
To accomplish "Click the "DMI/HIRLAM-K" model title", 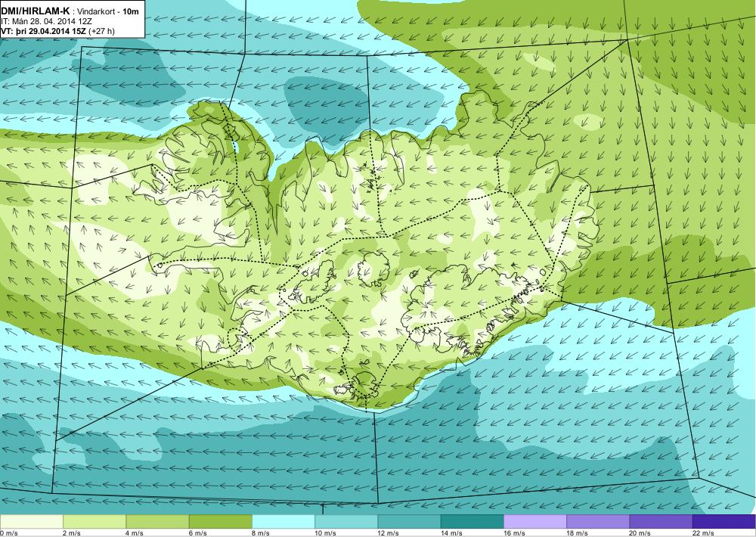I will coord(36,11).
